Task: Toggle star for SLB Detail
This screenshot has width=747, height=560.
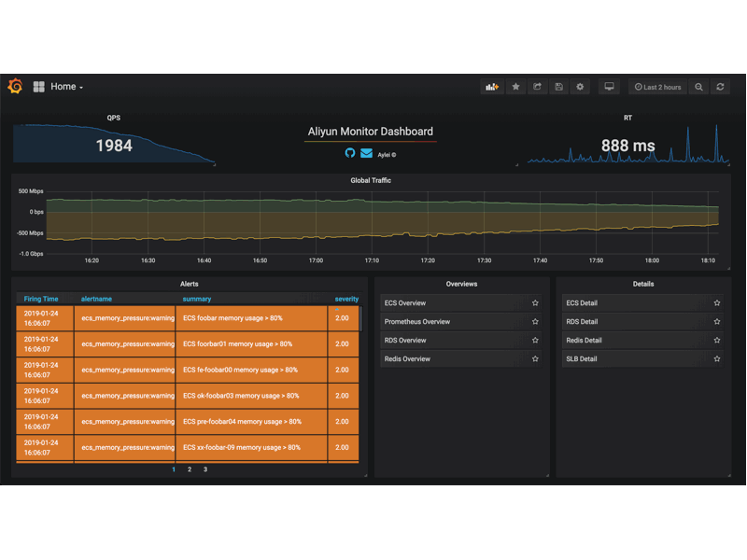Action: 717,359
